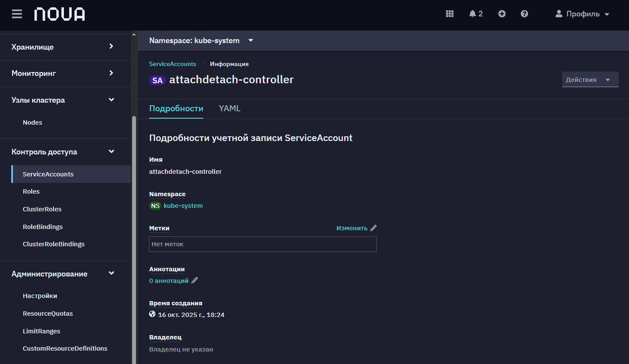Click the plus add resource icon

click(502, 14)
